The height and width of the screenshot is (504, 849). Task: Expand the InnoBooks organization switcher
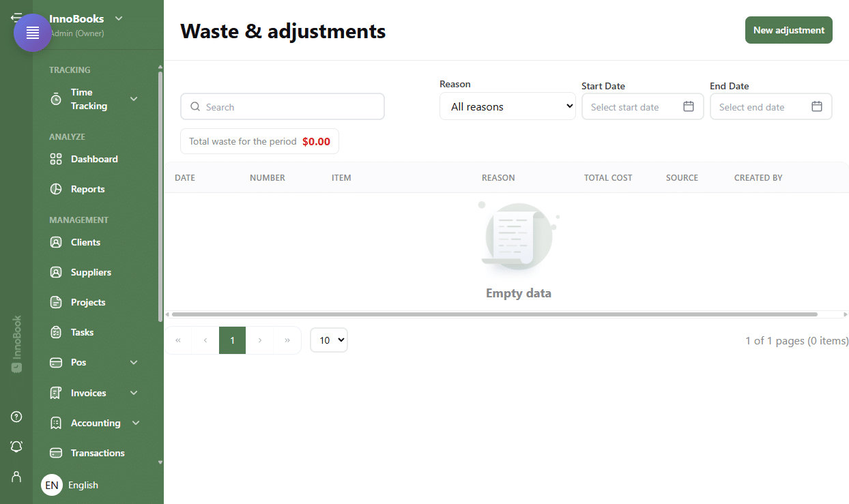(x=119, y=18)
